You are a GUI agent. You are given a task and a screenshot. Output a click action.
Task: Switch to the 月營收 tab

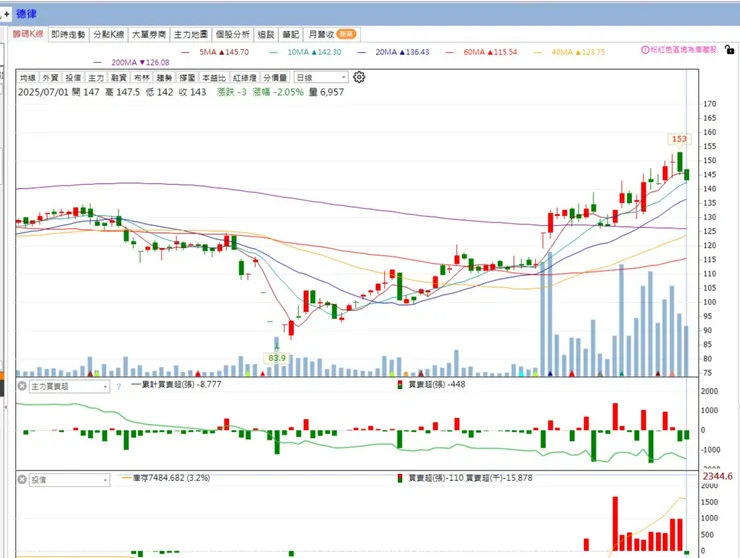point(332,34)
